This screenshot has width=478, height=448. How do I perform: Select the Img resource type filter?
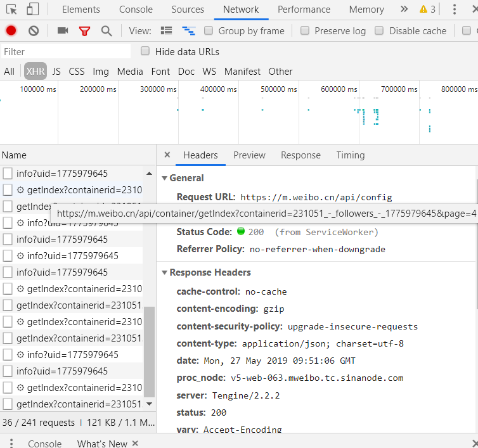pyautogui.click(x=100, y=72)
